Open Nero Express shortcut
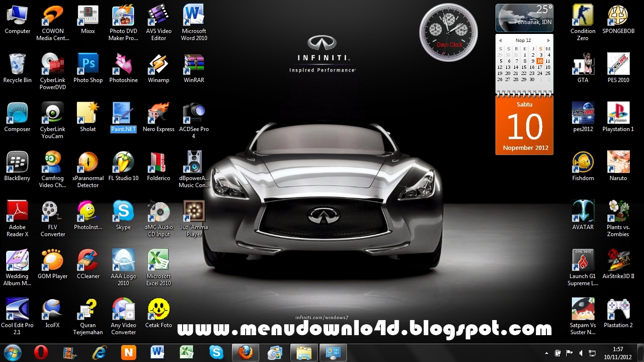The width and height of the screenshot is (644, 362). pyautogui.click(x=158, y=117)
